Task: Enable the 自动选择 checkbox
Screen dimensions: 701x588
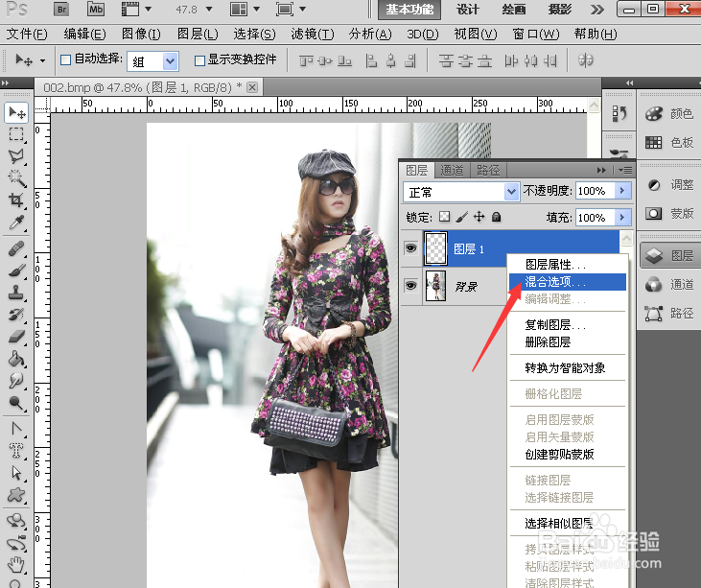Action: (66, 59)
